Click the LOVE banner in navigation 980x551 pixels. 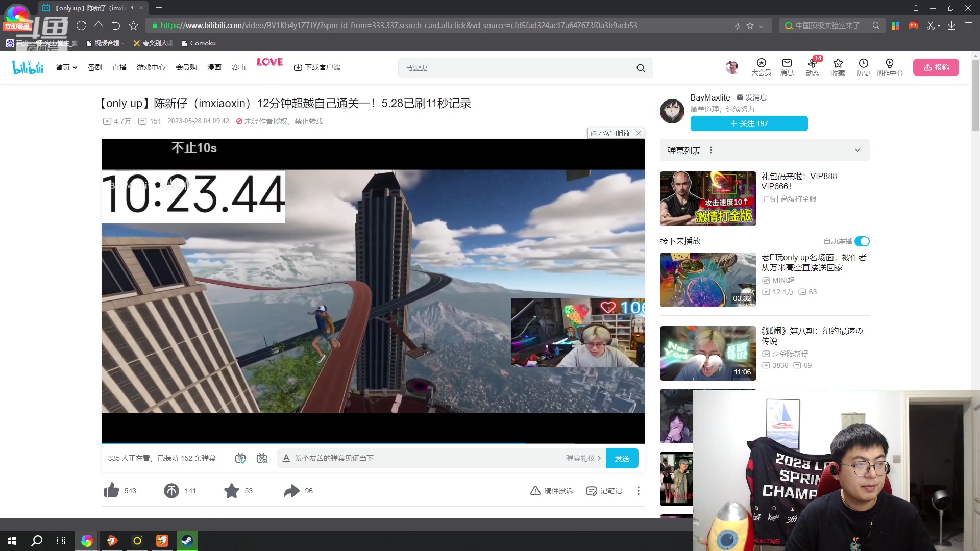pos(269,62)
